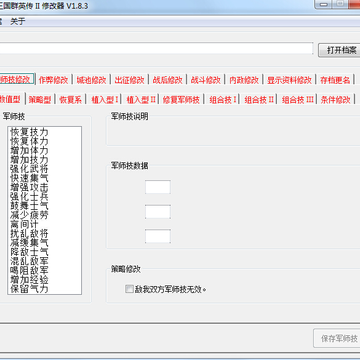The height and width of the screenshot is (360, 360).
Task: Go to the 存档更名 tab
Action: point(335,80)
